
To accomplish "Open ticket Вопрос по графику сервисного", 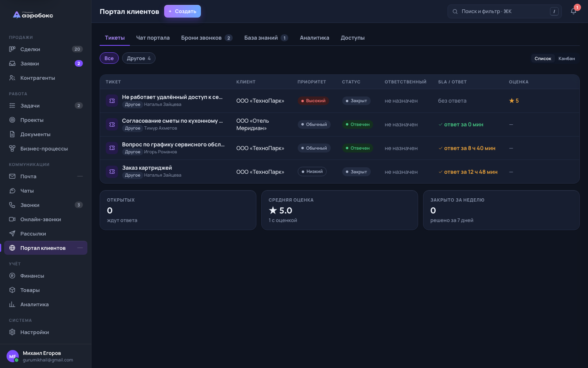I will pos(173,144).
